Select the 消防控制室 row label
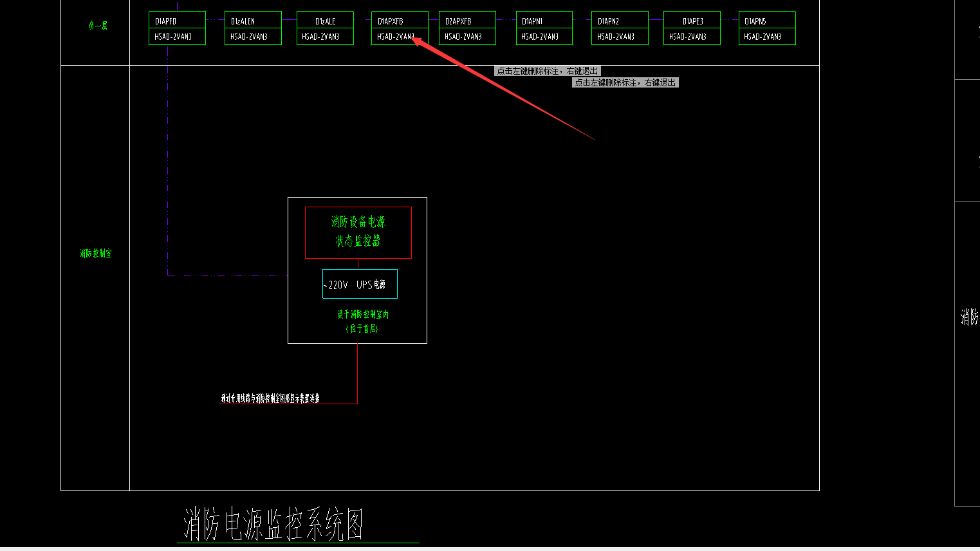 tap(96, 254)
